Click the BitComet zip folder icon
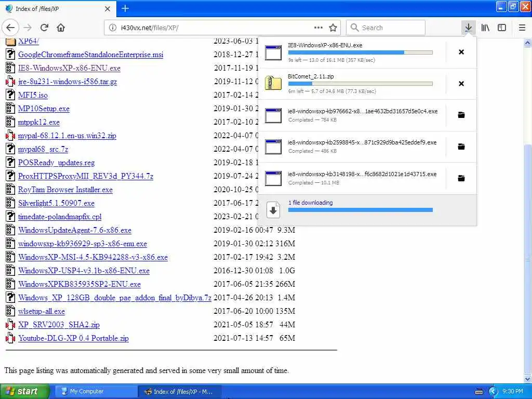Image resolution: width=532 pixels, height=399 pixels. [273, 84]
